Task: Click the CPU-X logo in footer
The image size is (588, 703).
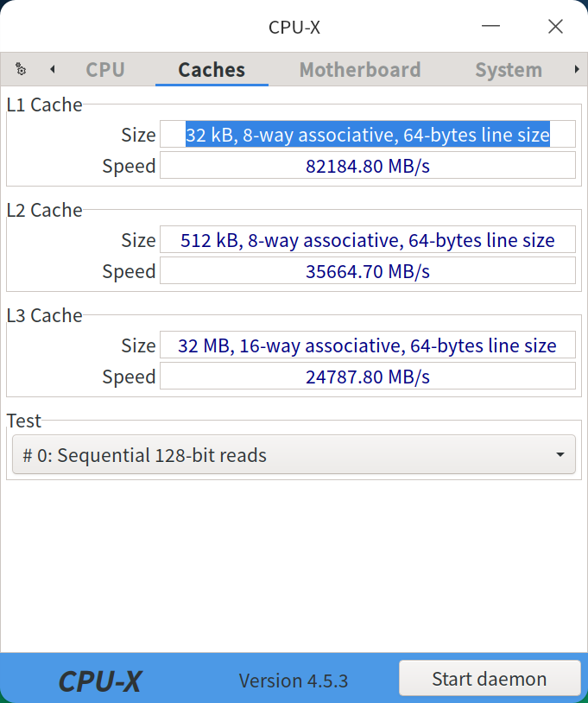Action: coord(100,681)
